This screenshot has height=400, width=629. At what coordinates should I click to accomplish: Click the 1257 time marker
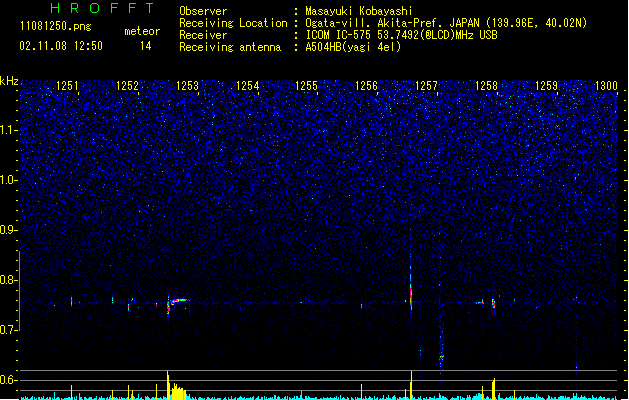point(426,86)
